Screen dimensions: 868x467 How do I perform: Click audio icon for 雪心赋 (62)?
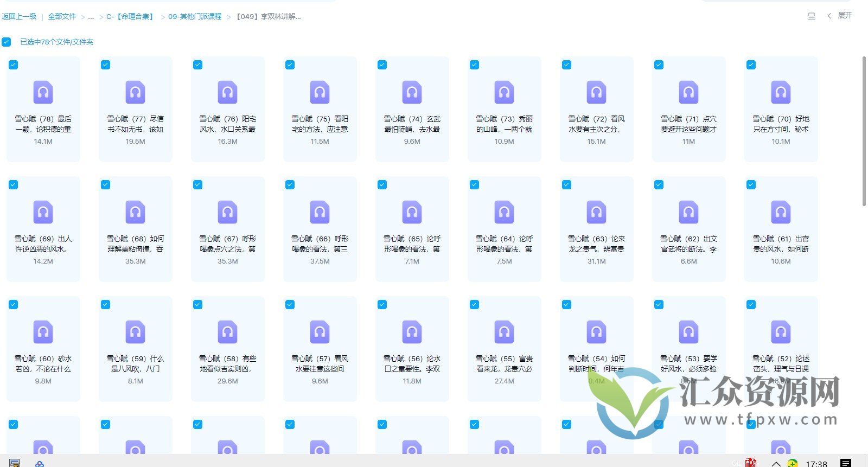(688, 212)
